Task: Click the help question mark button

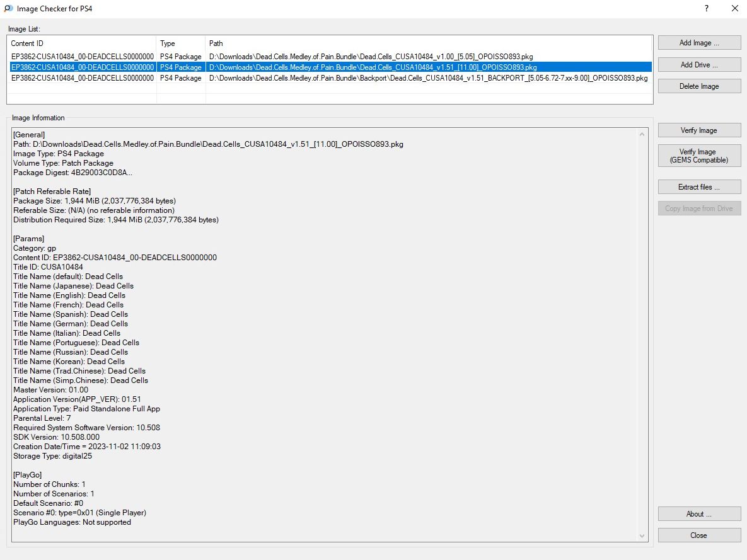Action: coord(707,9)
